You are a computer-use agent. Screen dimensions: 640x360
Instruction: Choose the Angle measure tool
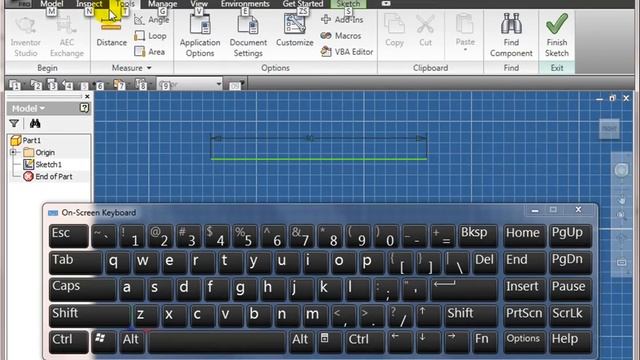tap(152, 20)
